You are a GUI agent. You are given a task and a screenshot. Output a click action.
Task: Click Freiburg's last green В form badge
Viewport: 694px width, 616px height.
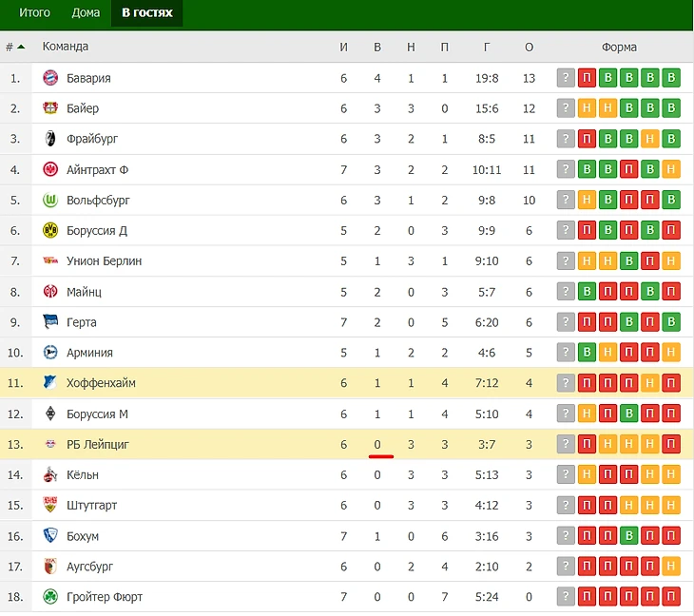coord(671,139)
